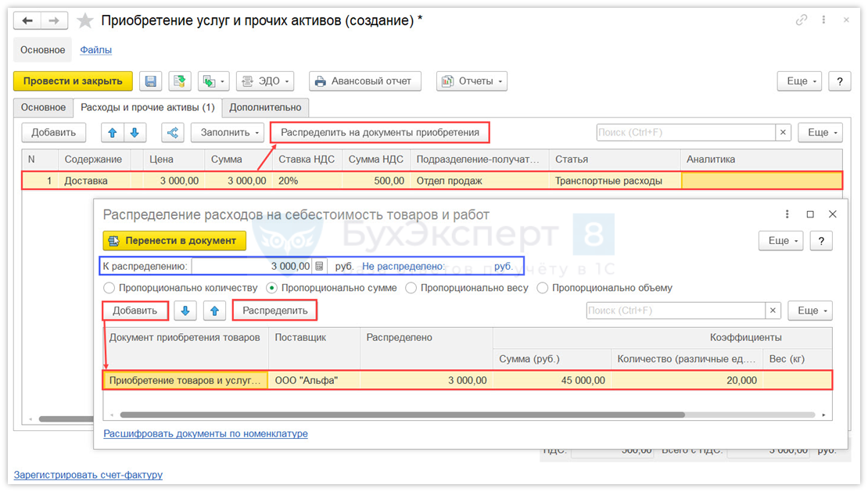Screen dimensions: 868x492
Task: Click the blue down arrow in distribution dialog
Action: (185, 311)
